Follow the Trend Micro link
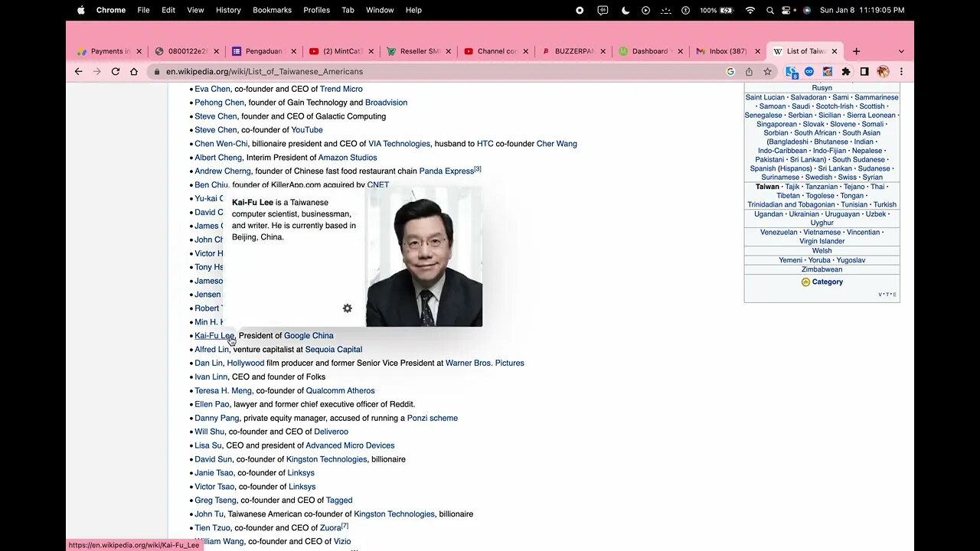The width and height of the screenshot is (980, 551). (341, 89)
